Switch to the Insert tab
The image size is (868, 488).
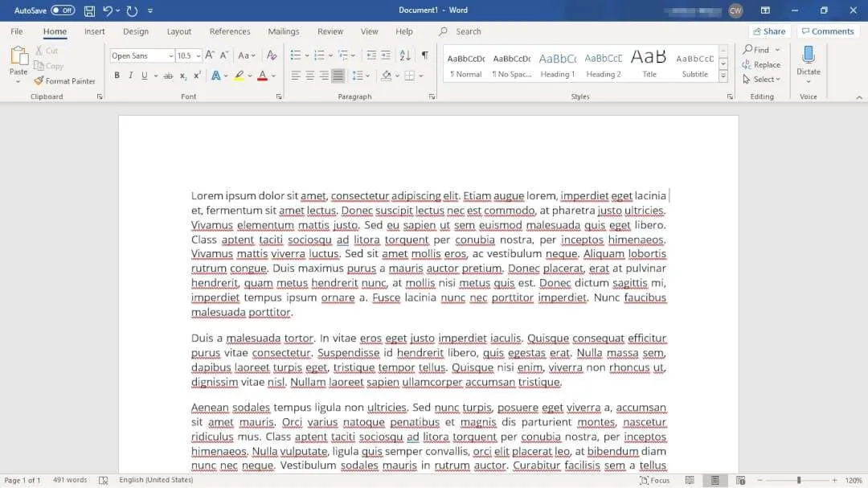(95, 31)
